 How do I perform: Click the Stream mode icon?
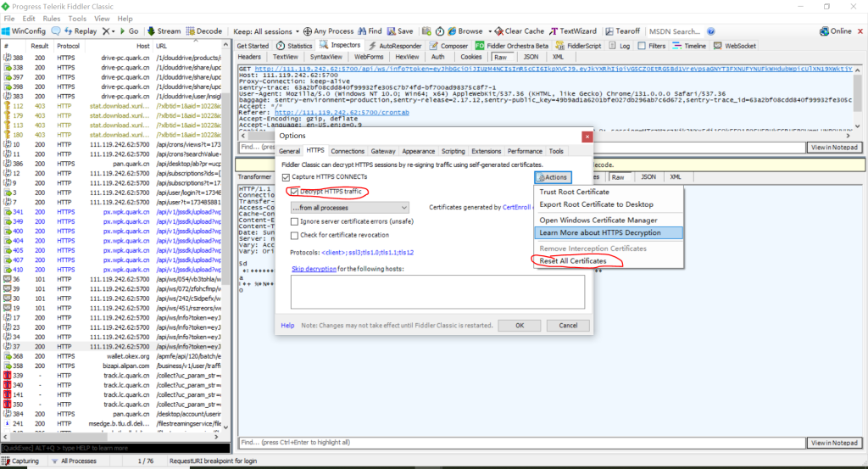(150, 31)
